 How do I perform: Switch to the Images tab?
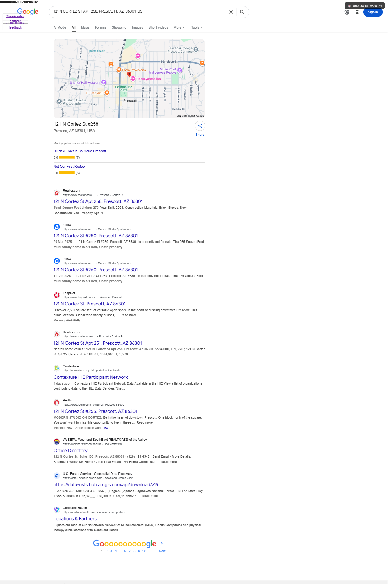pos(138,27)
